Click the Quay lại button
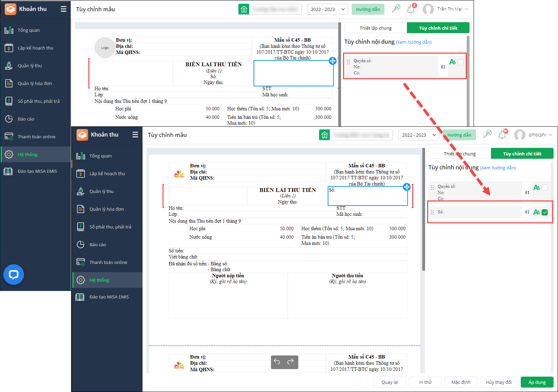The width and height of the screenshot is (558, 392). pyautogui.click(x=390, y=382)
